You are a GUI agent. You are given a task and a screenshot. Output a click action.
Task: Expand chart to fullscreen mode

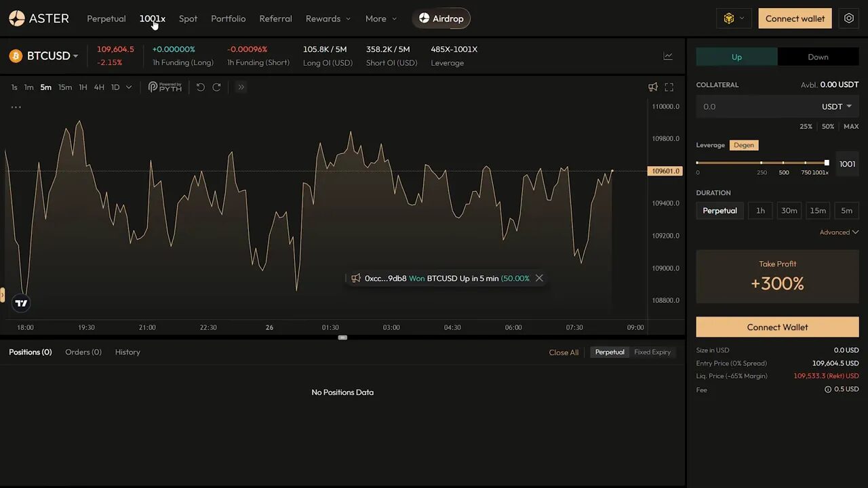669,87
